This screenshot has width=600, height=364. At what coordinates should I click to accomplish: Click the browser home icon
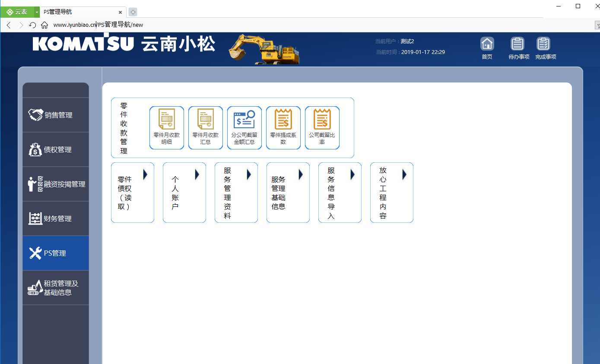(x=44, y=25)
